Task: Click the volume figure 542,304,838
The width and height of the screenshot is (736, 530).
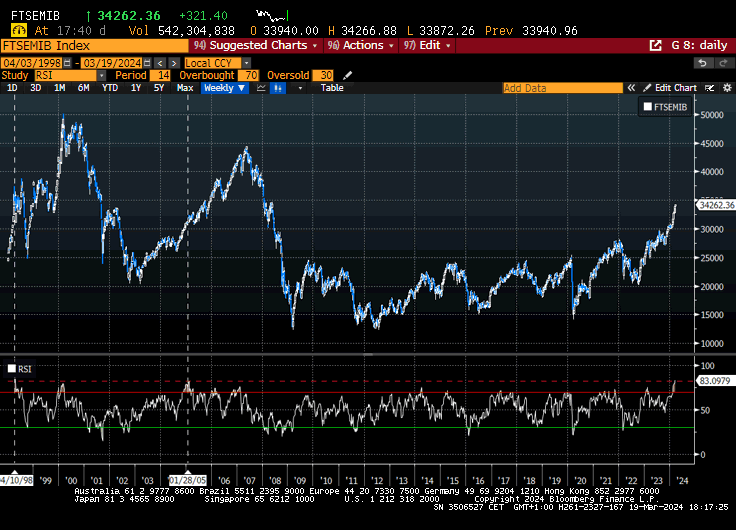Action: tap(196, 31)
